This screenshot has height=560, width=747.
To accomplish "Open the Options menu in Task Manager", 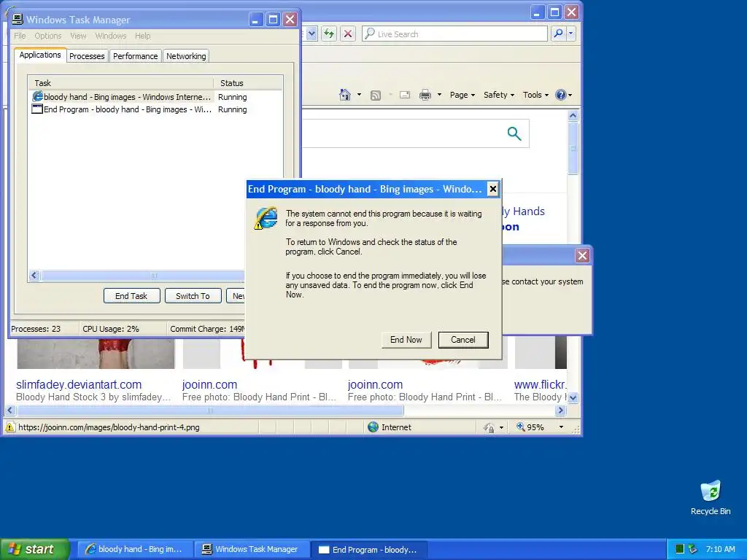I will 47,36.
